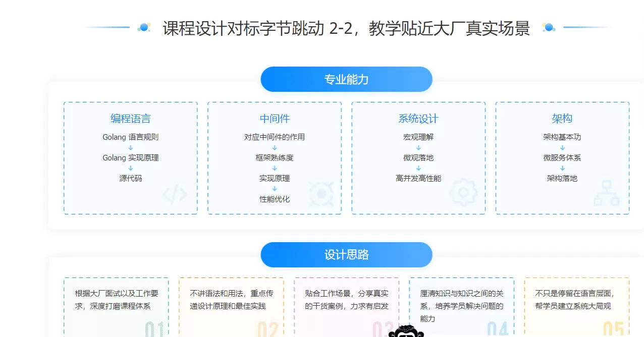Click the arrow under 宏观理解

pos(418,147)
